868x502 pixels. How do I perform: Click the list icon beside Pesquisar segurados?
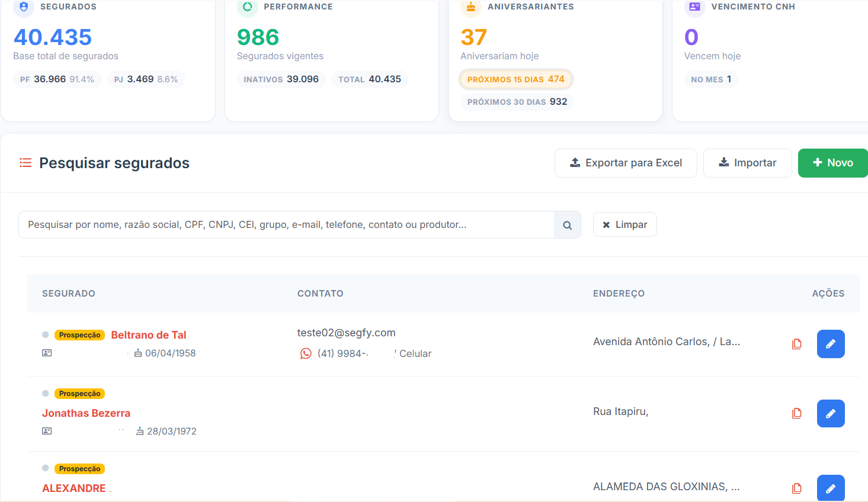25,163
